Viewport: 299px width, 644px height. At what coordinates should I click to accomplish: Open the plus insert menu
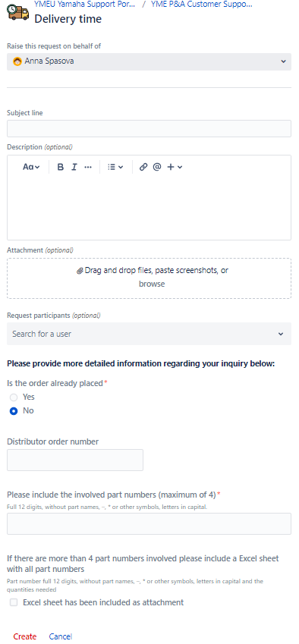click(x=175, y=167)
